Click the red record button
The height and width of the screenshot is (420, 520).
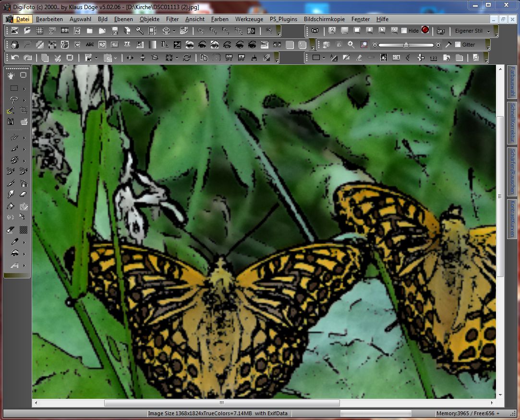click(x=425, y=30)
